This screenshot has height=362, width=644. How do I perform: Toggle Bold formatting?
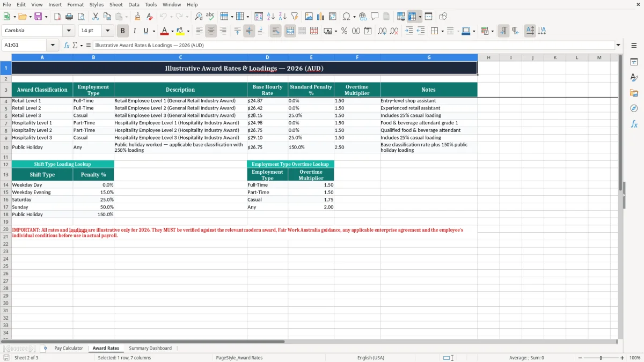pyautogui.click(x=123, y=31)
